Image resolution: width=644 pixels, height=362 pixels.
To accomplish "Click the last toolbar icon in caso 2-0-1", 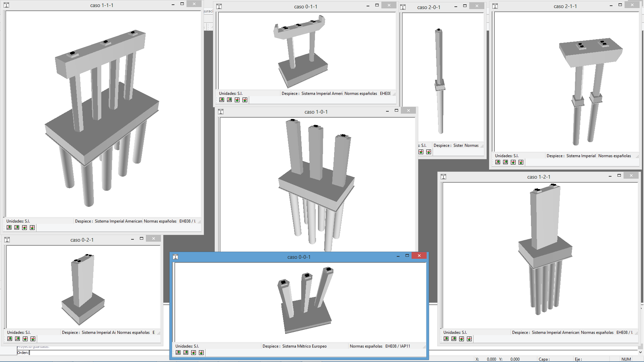I will point(429,152).
